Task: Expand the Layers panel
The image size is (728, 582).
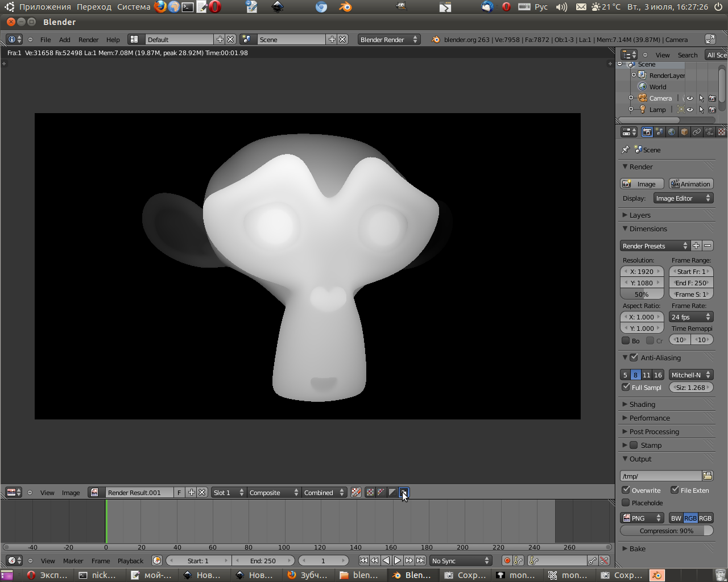Action: (x=640, y=215)
